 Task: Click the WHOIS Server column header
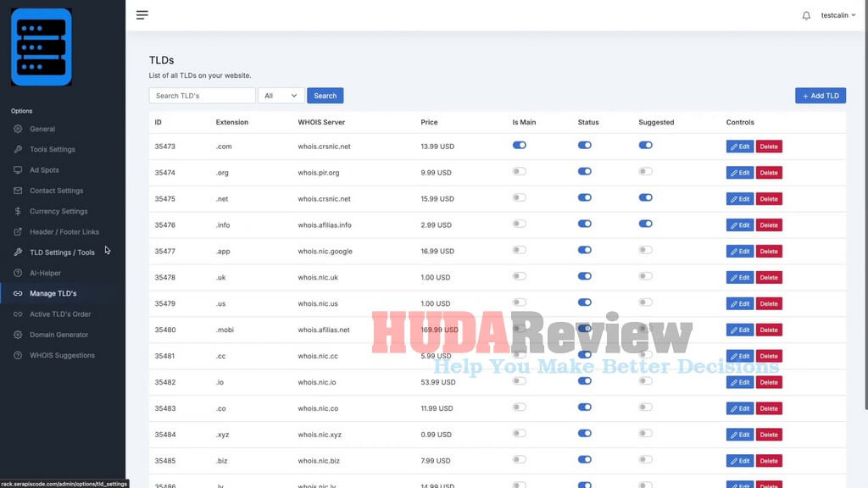pos(321,122)
